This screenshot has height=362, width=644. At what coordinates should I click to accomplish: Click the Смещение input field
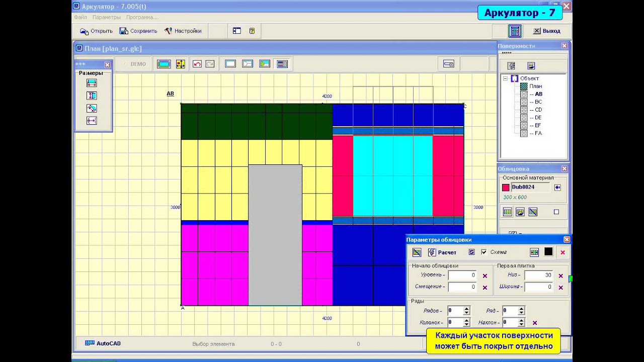(462, 287)
